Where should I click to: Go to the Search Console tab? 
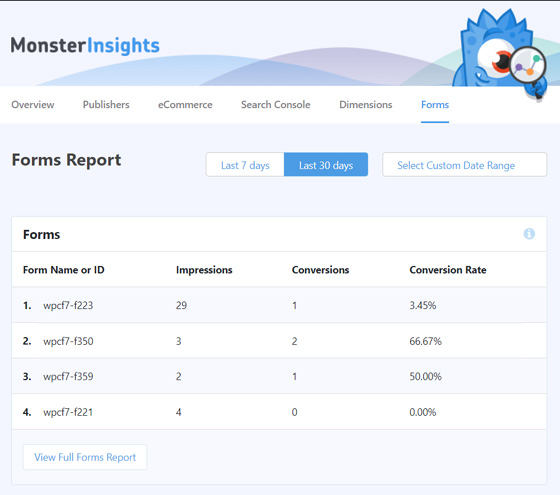coord(275,105)
